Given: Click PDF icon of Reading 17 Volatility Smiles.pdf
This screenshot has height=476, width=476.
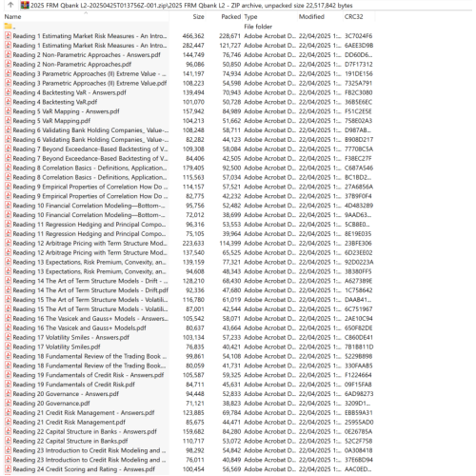Looking at the screenshot, I should tap(8, 347).
